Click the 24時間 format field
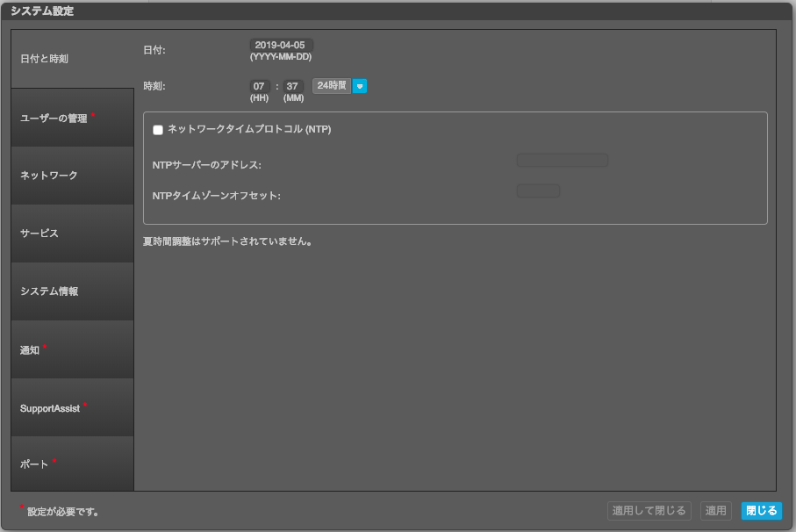 (x=332, y=86)
